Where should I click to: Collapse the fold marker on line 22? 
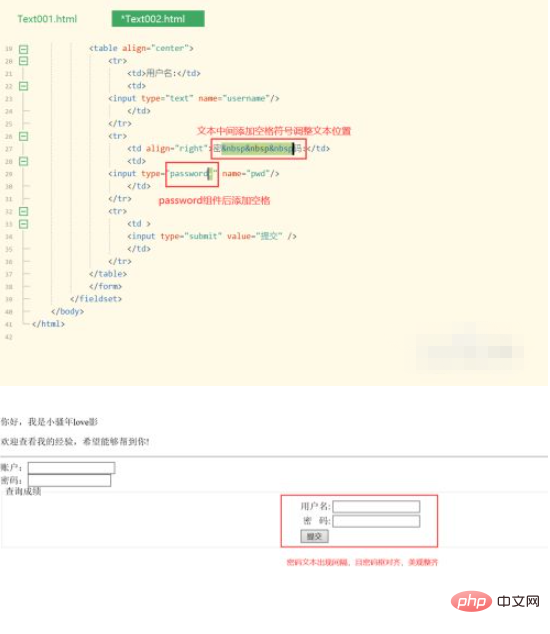[24, 86]
